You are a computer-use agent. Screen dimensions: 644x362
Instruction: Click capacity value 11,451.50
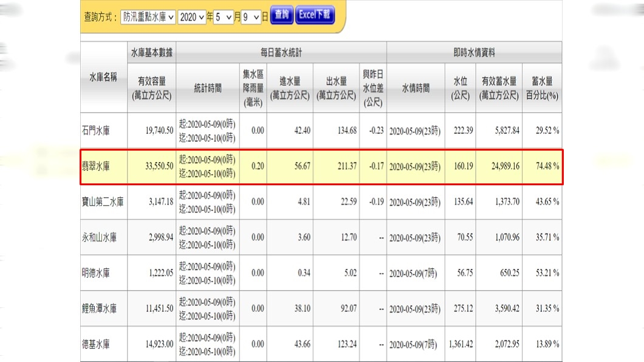coord(159,308)
